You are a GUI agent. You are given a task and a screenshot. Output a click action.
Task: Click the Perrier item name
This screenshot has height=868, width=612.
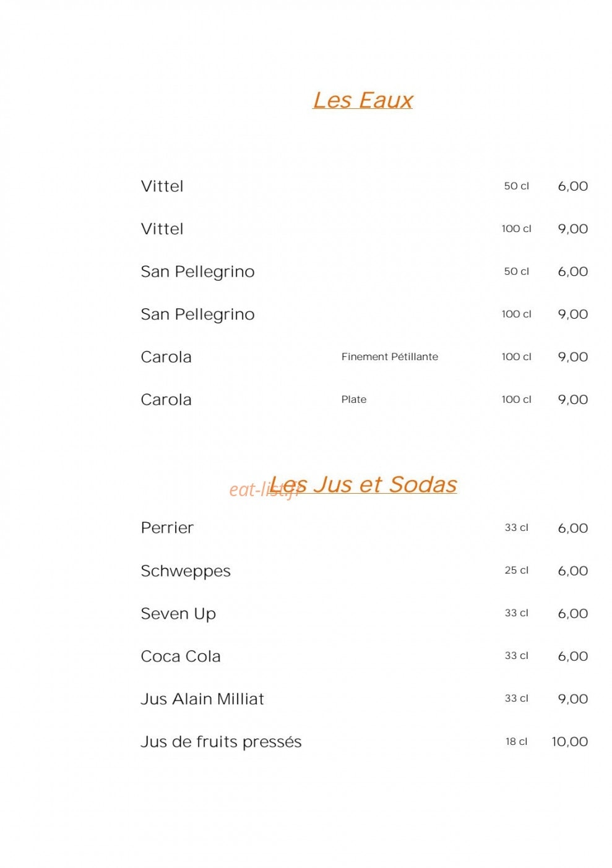[167, 528]
